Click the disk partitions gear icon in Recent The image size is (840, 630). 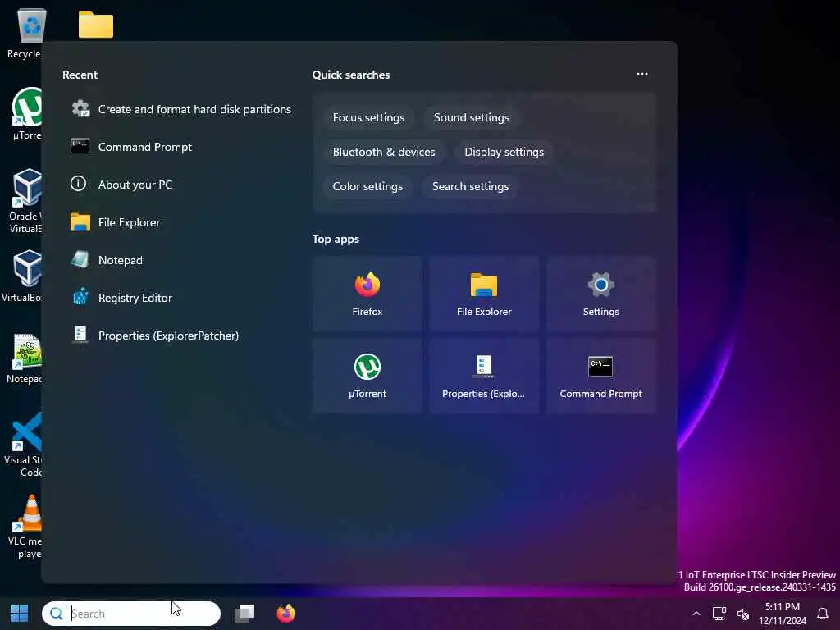(x=80, y=109)
